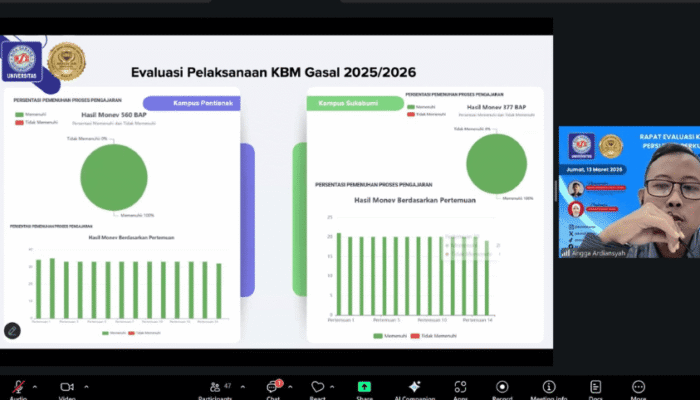
Task: Expand chat options caret
Action: [x=290, y=387]
